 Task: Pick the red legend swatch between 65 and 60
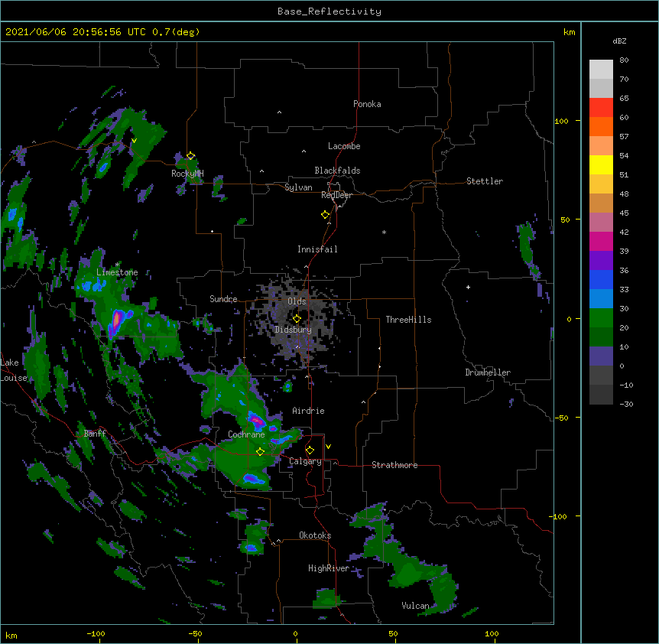pos(601,108)
